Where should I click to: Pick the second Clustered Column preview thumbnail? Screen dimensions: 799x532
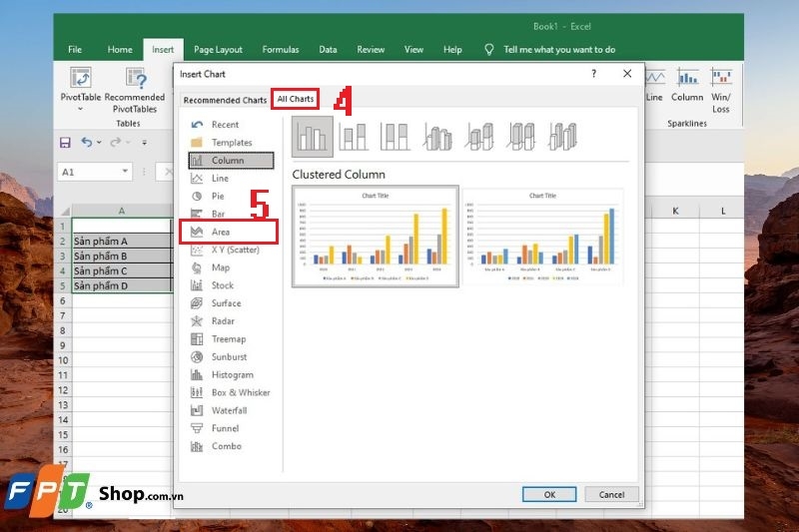click(x=542, y=237)
